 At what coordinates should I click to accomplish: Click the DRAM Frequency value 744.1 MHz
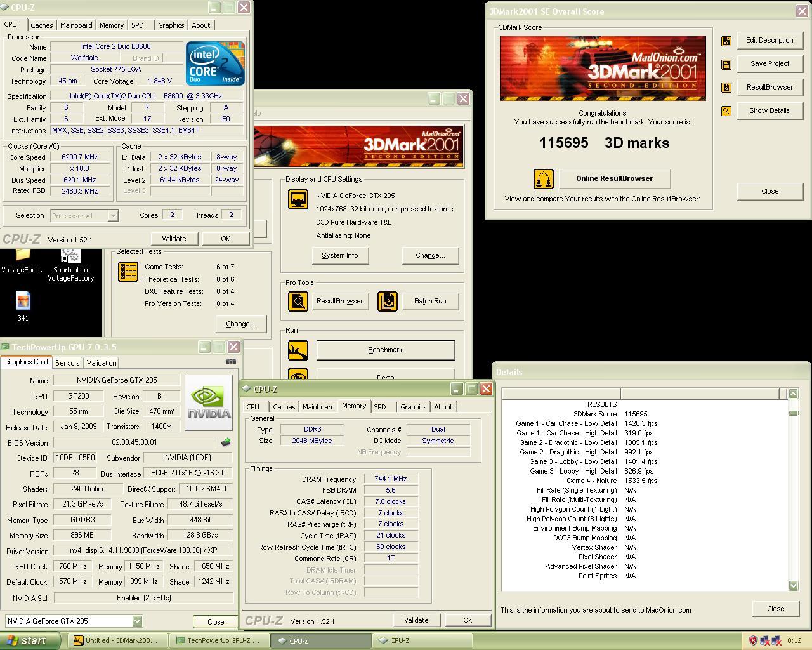click(x=391, y=479)
